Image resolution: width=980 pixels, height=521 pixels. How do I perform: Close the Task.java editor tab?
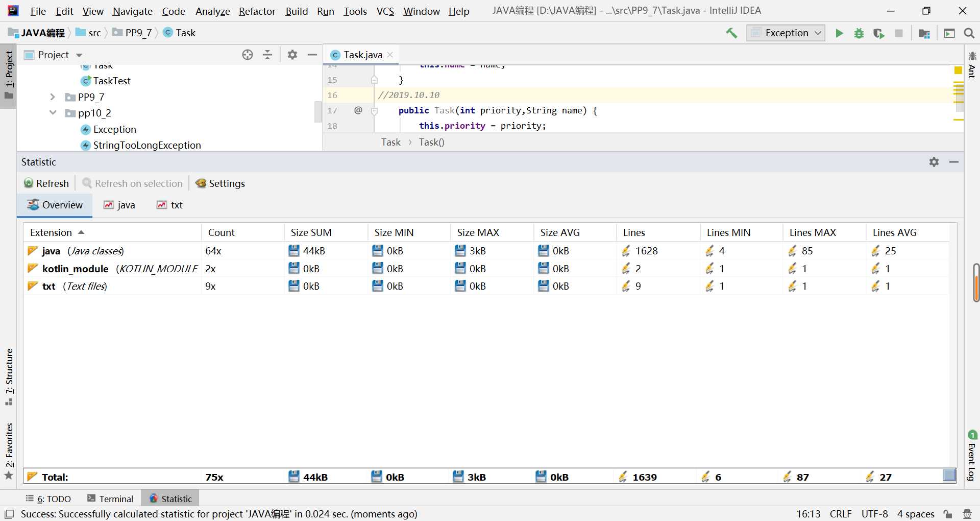point(390,55)
